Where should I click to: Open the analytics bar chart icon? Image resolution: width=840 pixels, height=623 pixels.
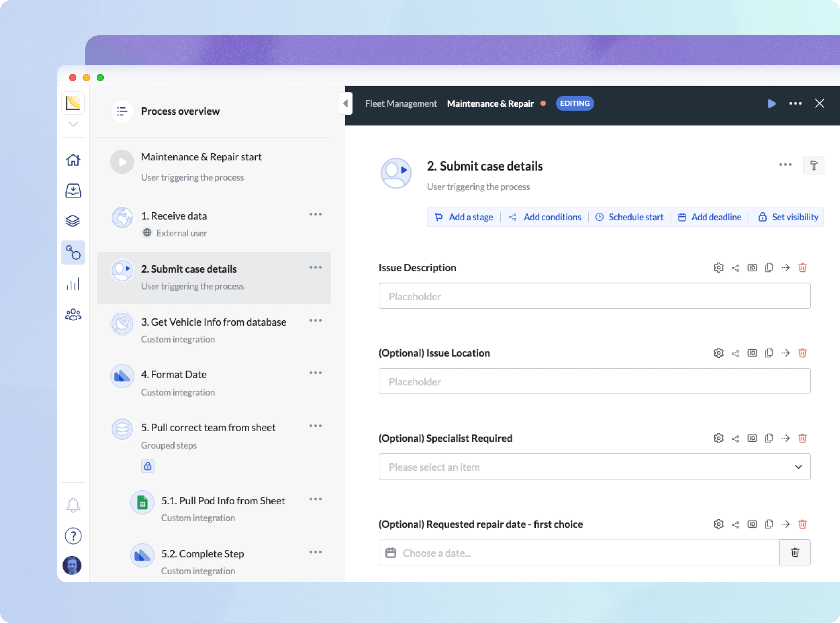[73, 284]
